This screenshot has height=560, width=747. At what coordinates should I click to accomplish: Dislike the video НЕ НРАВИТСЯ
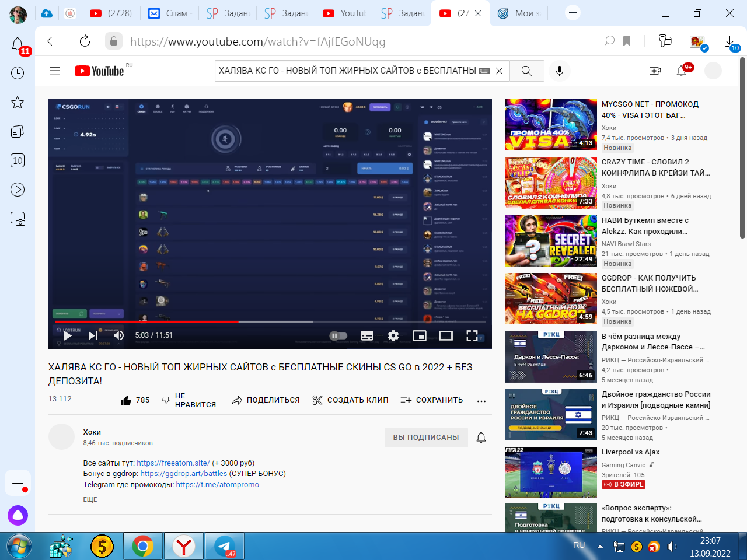189,400
